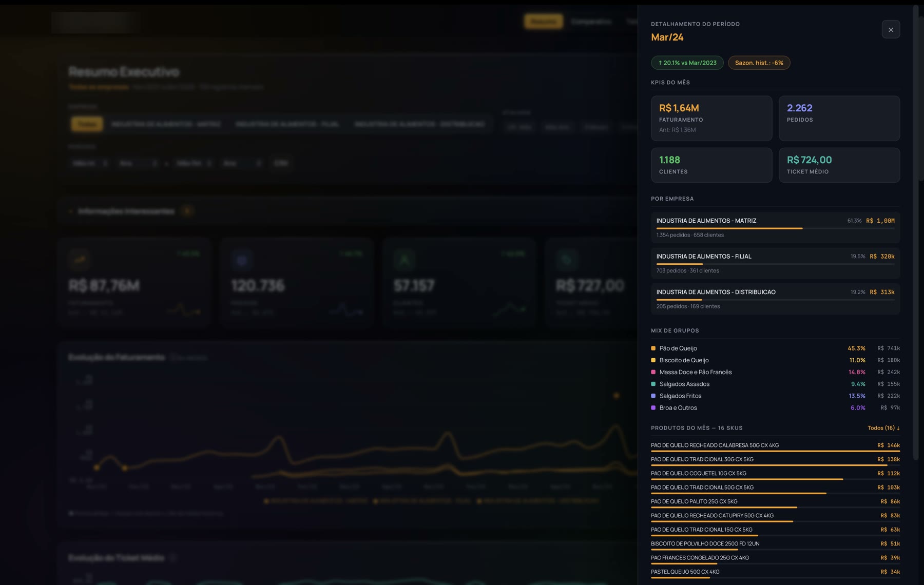Image resolution: width=924 pixels, height=585 pixels.
Task: Open the R$ 1,64M Faturamento KPI card
Action: (x=711, y=119)
